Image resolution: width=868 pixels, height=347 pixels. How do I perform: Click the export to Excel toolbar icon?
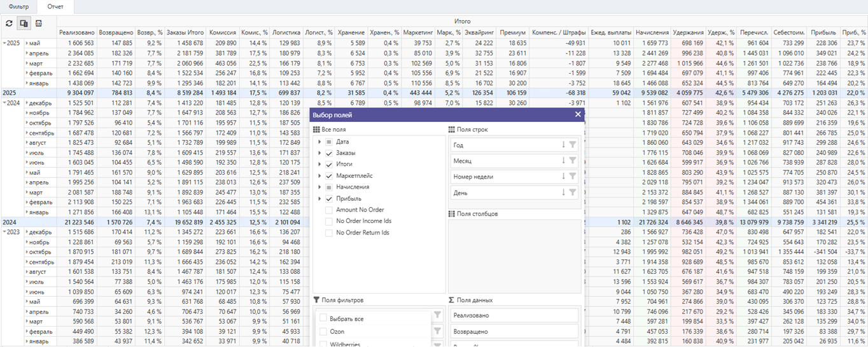(38, 23)
